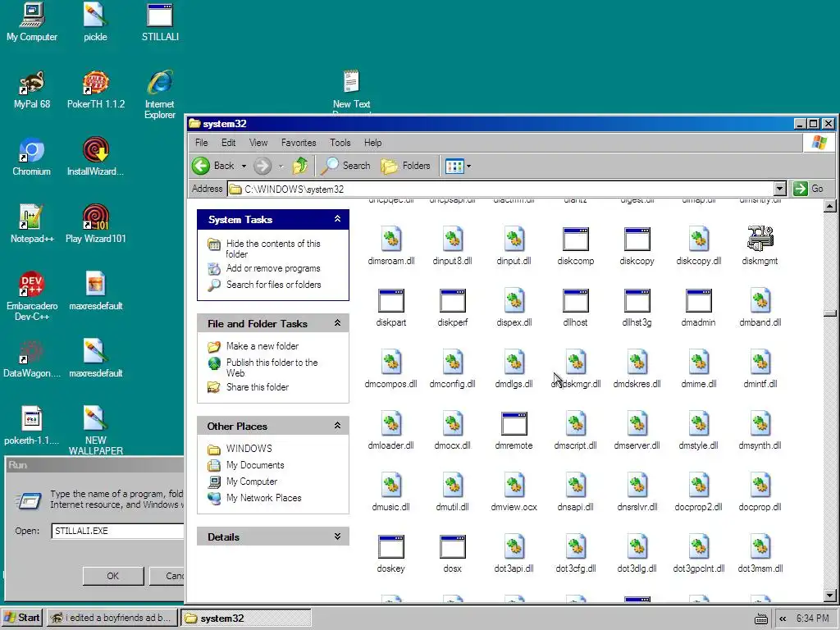Image resolution: width=840 pixels, height=630 pixels.
Task: Collapse the Other Places panel
Action: [337, 426]
